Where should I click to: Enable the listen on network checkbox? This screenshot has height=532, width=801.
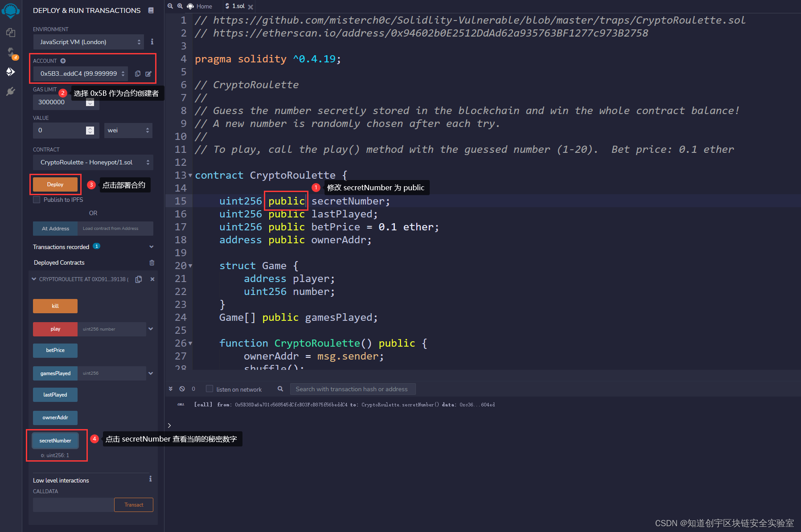click(x=209, y=389)
